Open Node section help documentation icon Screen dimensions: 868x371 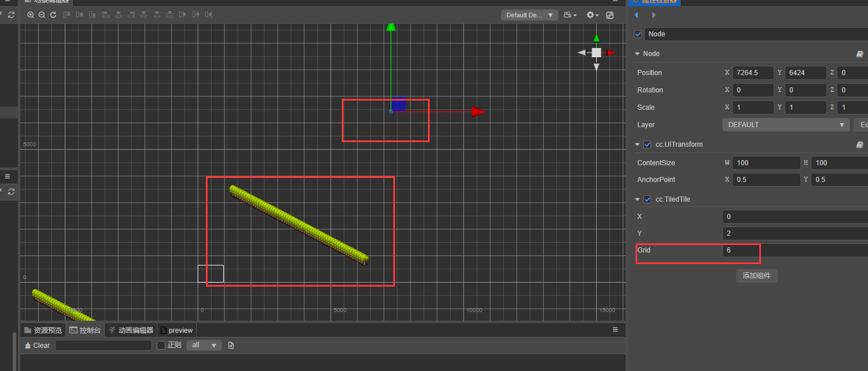click(859, 54)
